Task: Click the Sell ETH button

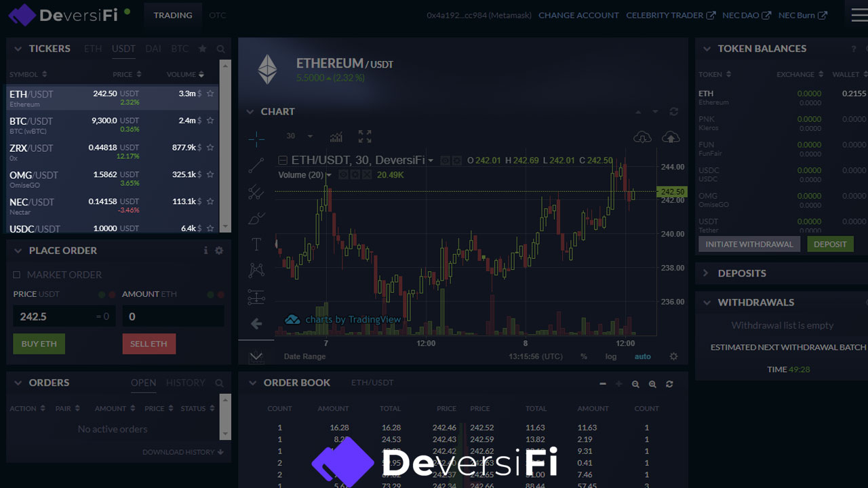Action: (149, 344)
